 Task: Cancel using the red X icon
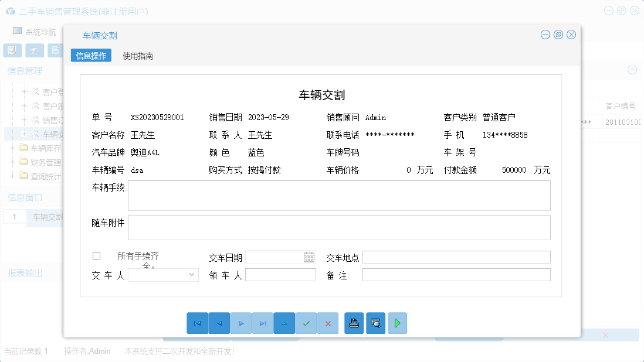pos(328,323)
